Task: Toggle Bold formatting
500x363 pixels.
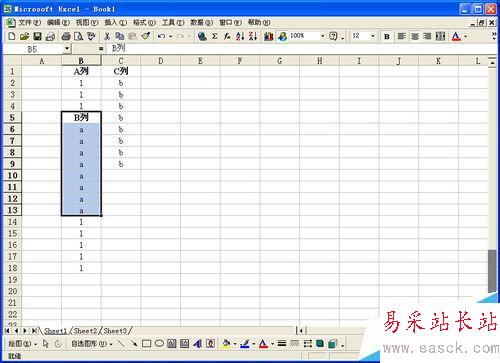Action: click(x=387, y=36)
